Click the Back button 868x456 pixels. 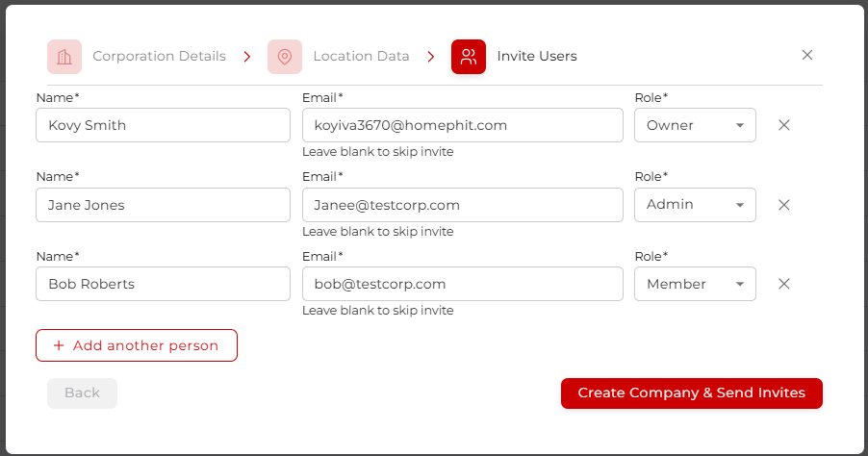click(82, 393)
